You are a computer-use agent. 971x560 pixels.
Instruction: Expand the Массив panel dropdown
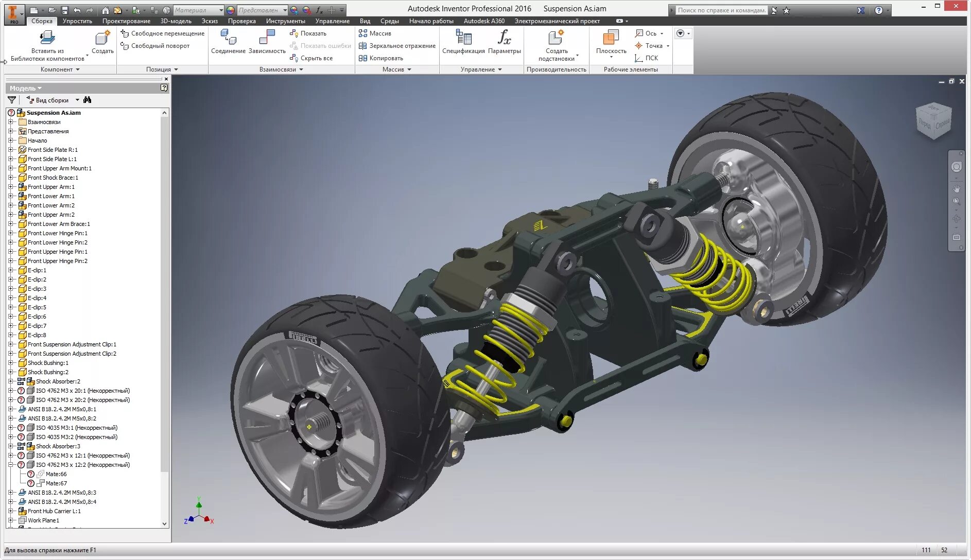[396, 69]
